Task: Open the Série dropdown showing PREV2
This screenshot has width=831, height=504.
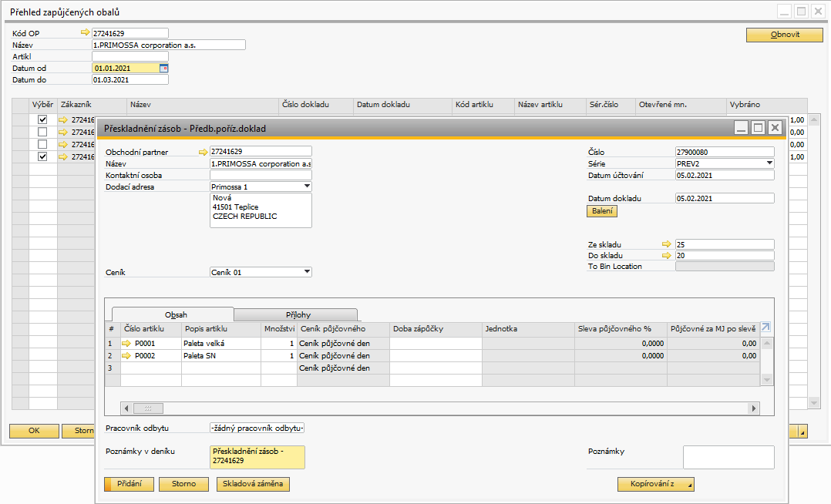Action: pos(769,163)
